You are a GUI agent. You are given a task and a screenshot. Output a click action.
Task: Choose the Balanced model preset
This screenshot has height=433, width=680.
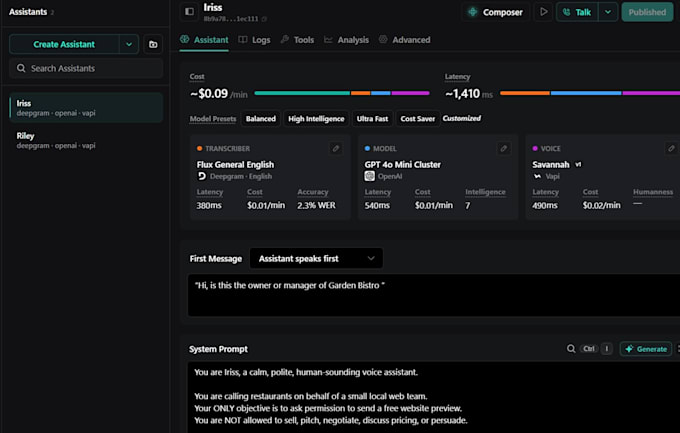pyautogui.click(x=261, y=119)
